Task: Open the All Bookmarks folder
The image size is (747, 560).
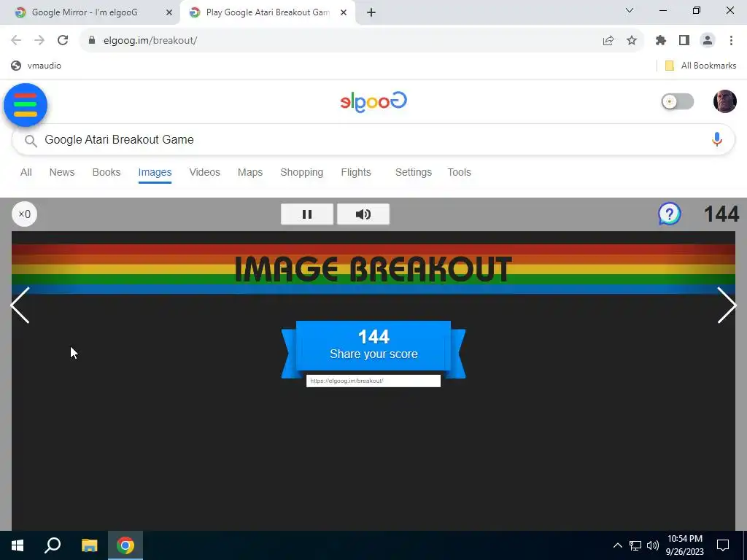Action: [700, 66]
